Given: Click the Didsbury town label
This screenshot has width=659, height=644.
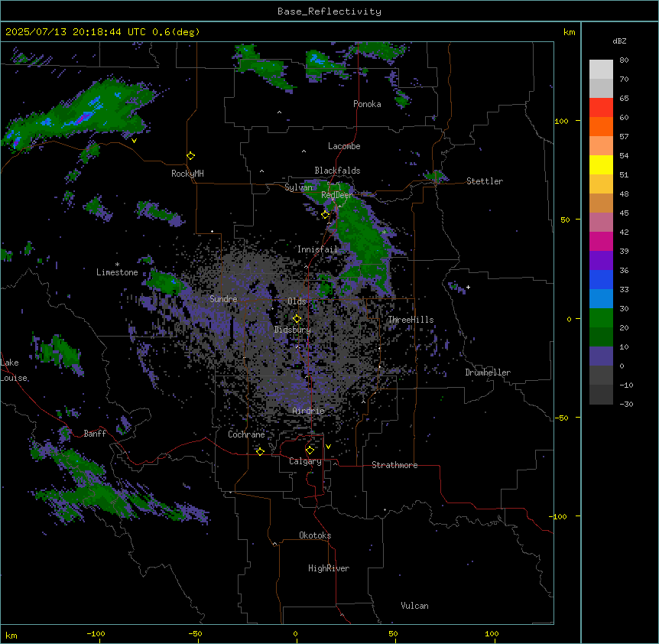Looking at the screenshot, I should [292, 330].
